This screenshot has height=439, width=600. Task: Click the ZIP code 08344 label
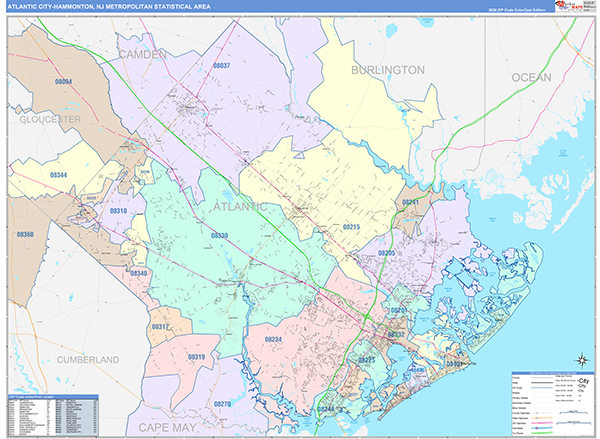(x=59, y=175)
